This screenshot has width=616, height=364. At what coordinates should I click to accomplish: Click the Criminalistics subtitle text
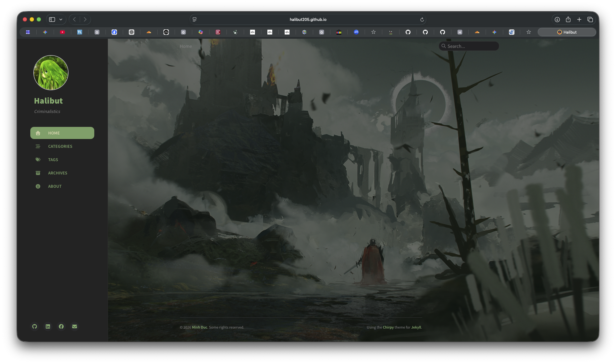tap(47, 111)
